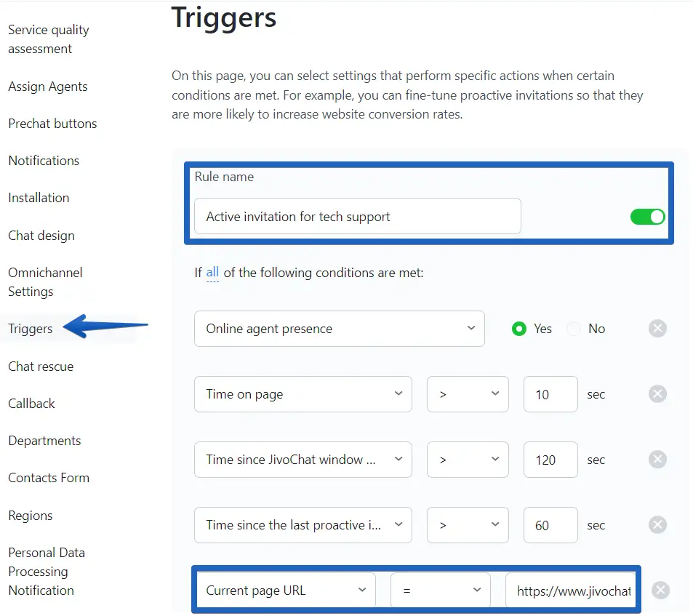Remove the Online agent presence condition

657,329
